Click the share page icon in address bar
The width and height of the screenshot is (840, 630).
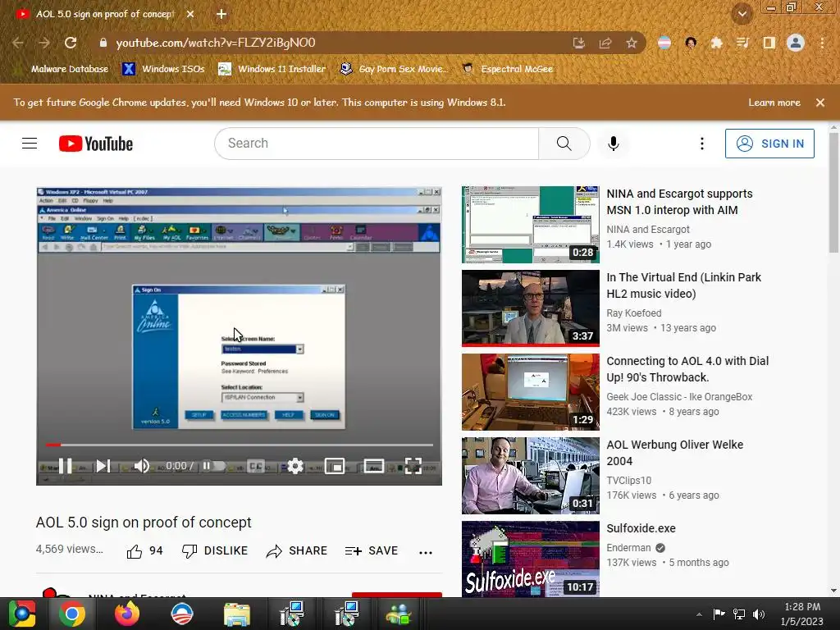coord(605,43)
